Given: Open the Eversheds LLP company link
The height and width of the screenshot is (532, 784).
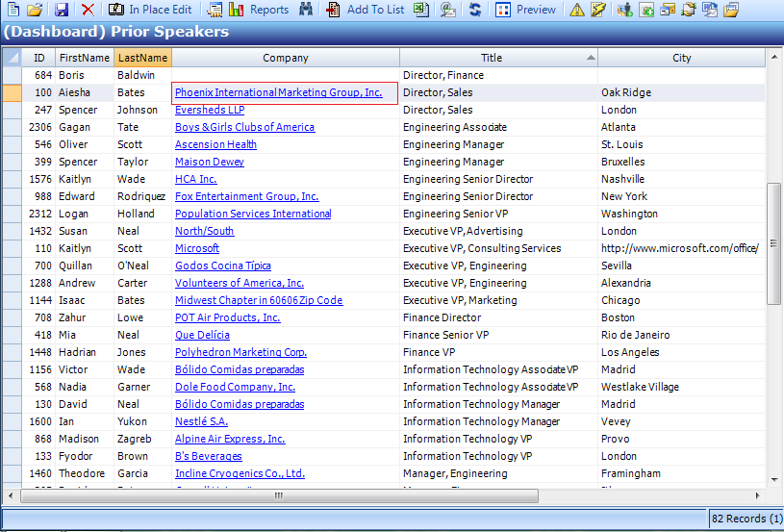Looking at the screenshot, I should point(210,110).
